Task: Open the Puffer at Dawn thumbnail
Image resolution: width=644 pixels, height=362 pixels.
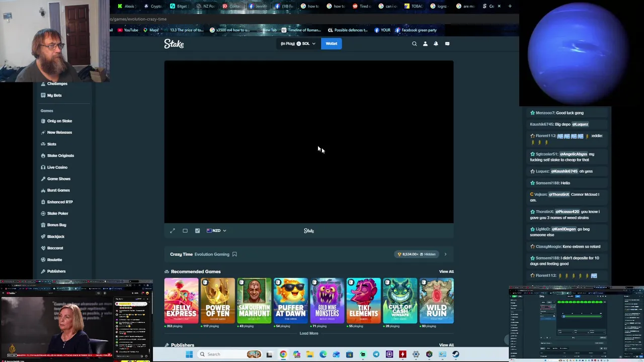Action: point(291,301)
